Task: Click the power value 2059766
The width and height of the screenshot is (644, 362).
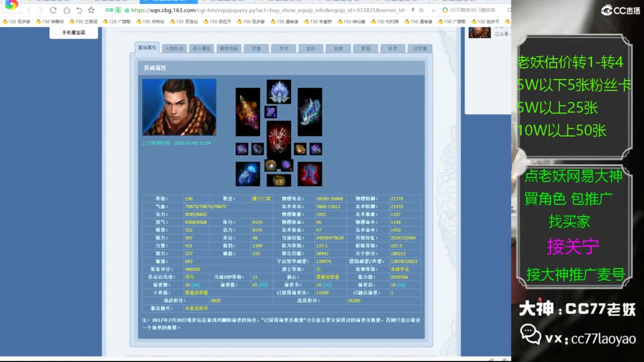Action: coord(399,277)
